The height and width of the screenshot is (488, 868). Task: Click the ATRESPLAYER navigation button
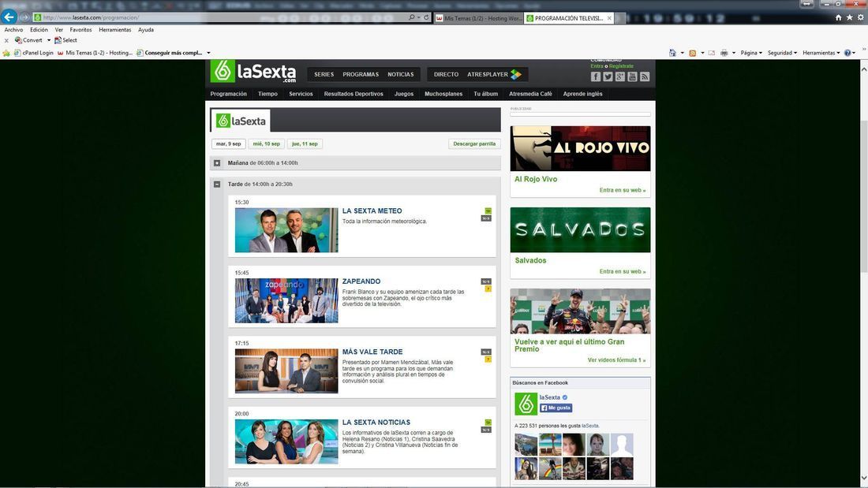(494, 74)
